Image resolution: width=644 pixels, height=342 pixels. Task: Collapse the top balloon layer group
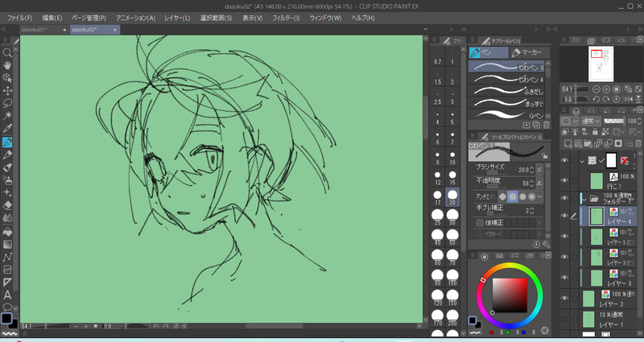(582, 161)
